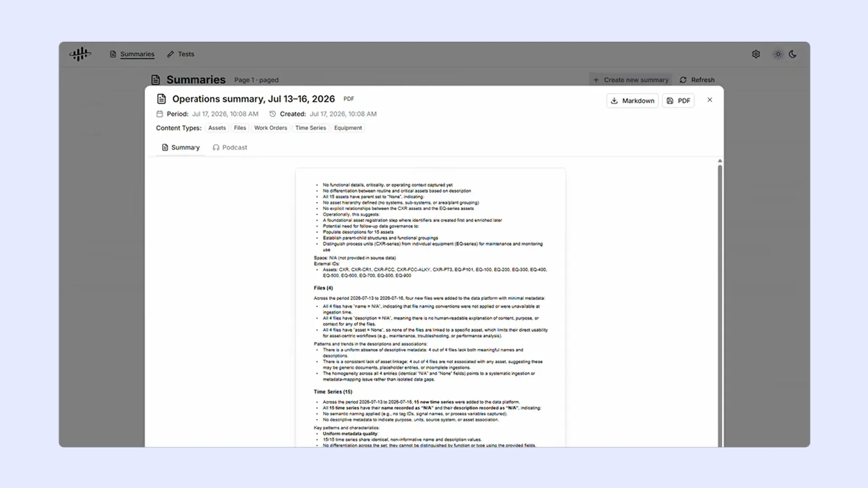Screen dimensions: 868x488
Task: Close the operations summary dialog
Action: pos(710,100)
